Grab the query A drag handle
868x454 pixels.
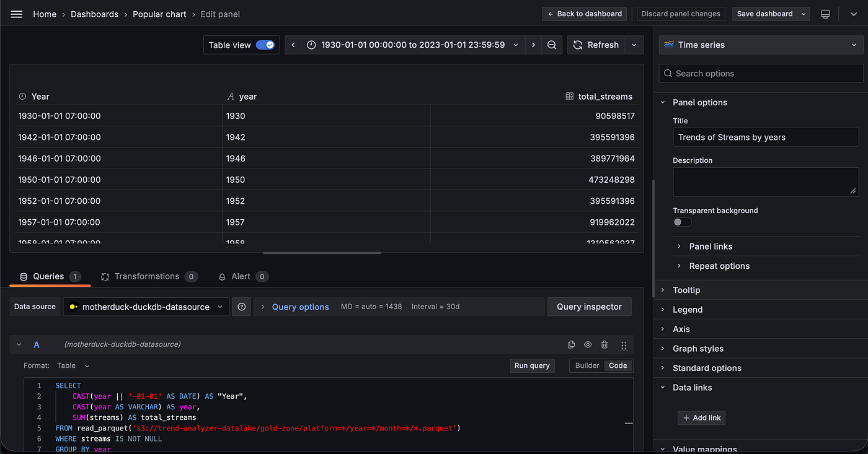tap(624, 345)
